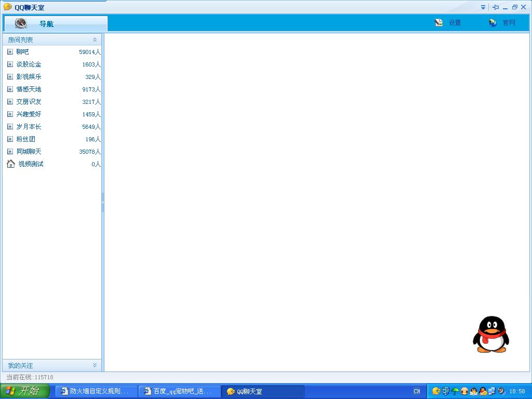The image size is (532, 399).
Task: Click the 房间列表 panel header text
Action: [20, 39]
